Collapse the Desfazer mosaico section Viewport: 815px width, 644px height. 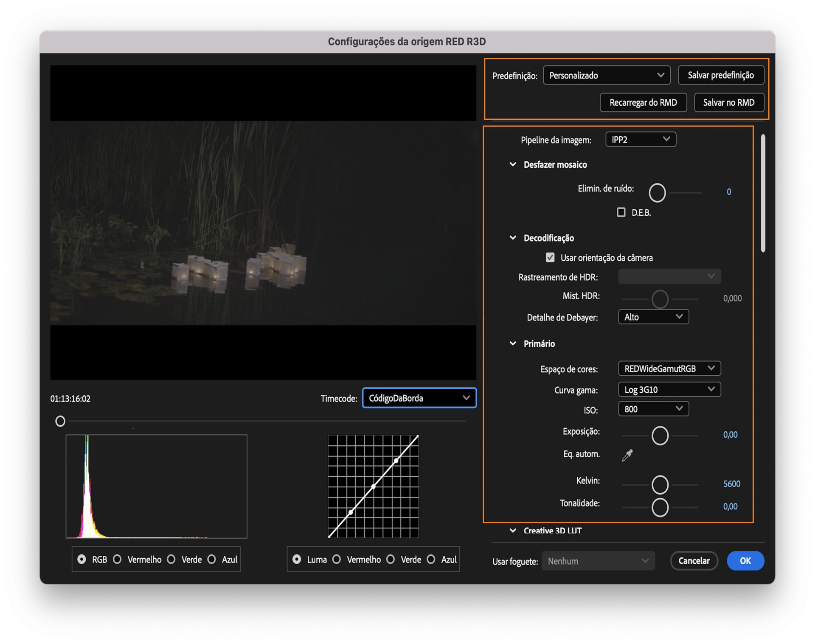click(x=513, y=164)
